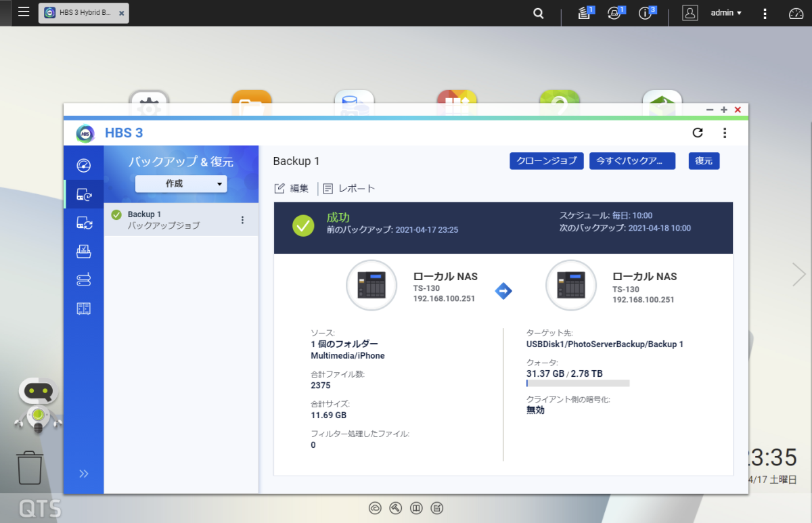Image resolution: width=812 pixels, height=523 pixels.
Task: Click the admin user avatar icon
Action: pos(690,13)
